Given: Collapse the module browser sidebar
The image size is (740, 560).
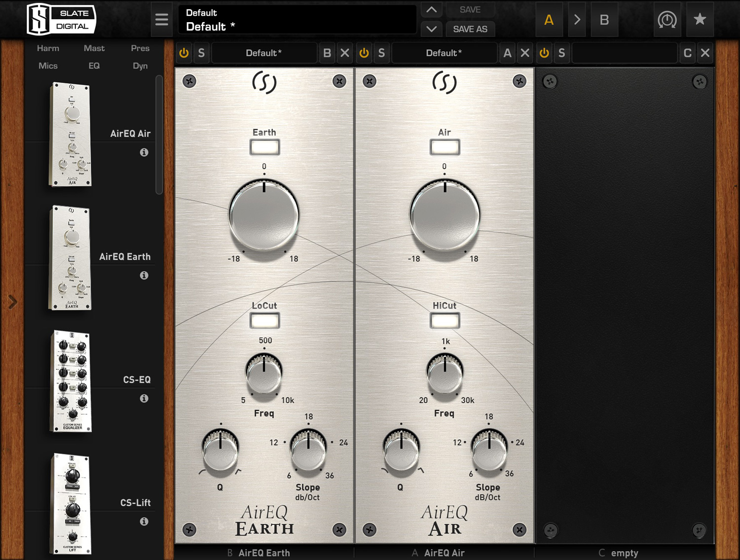Looking at the screenshot, I should pos(12,302).
